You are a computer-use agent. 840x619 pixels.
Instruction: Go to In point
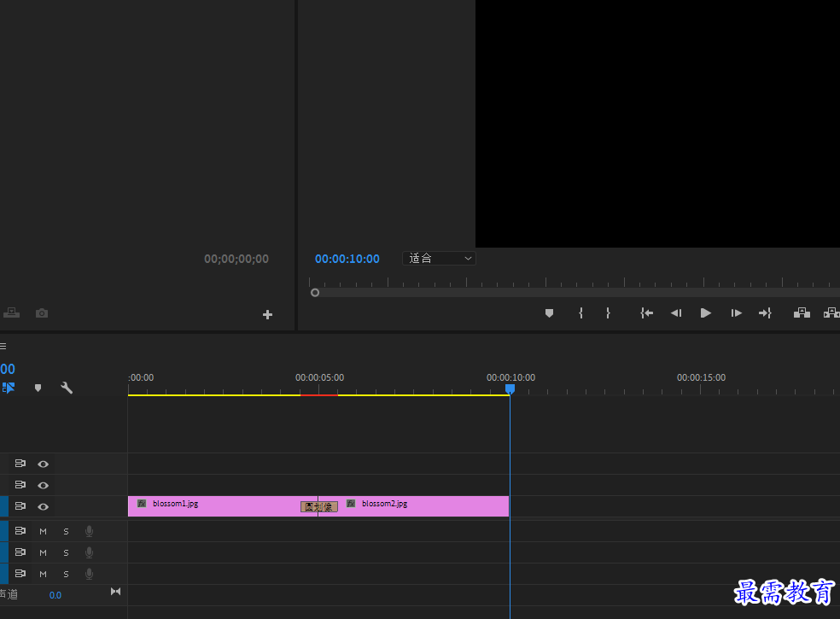tap(646, 313)
